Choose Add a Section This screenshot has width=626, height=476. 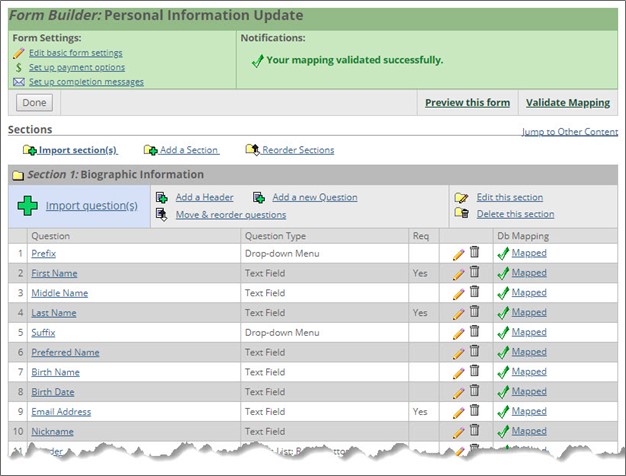tap(188, 150)
